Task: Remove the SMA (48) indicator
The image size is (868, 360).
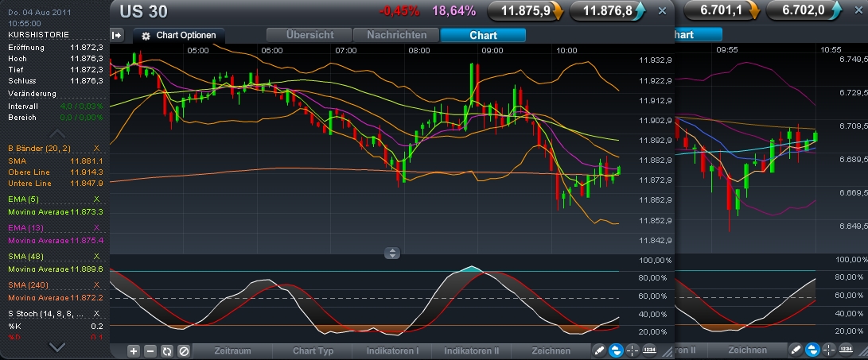Action: tap(96, 257)
